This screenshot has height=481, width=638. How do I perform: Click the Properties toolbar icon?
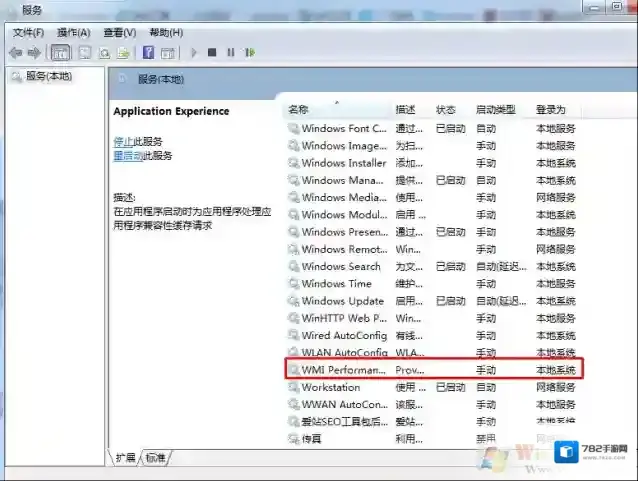85,52
